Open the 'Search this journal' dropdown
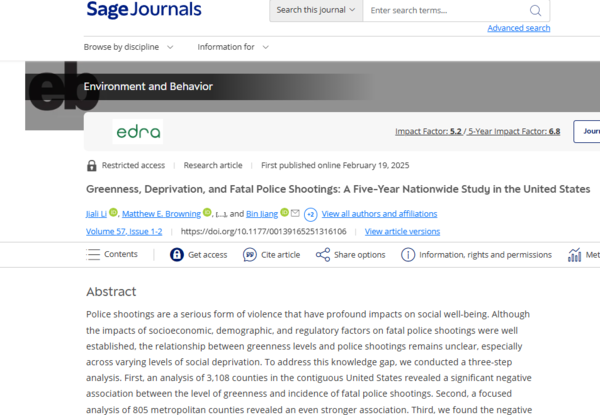This screenshot has height=415, width=600. click(x=315, y=11)
